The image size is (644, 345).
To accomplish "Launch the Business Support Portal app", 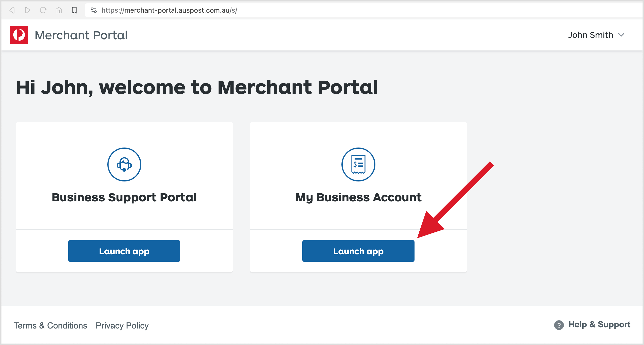I will pos(124,251).
